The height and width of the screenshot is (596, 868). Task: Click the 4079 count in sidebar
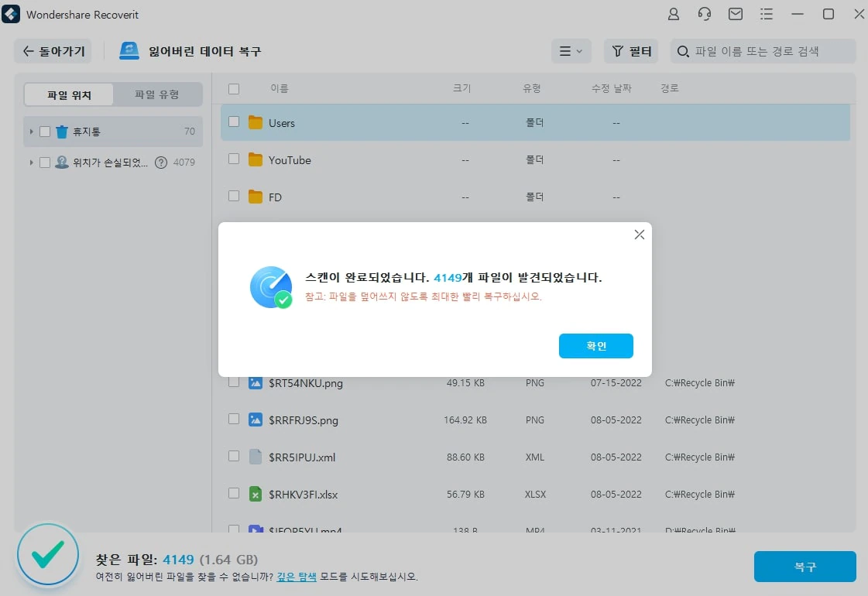coord(184,162)
